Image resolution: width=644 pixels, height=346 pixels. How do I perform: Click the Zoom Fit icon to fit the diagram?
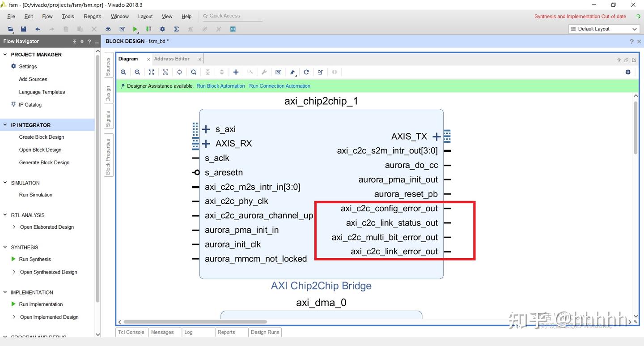[151, 72]
